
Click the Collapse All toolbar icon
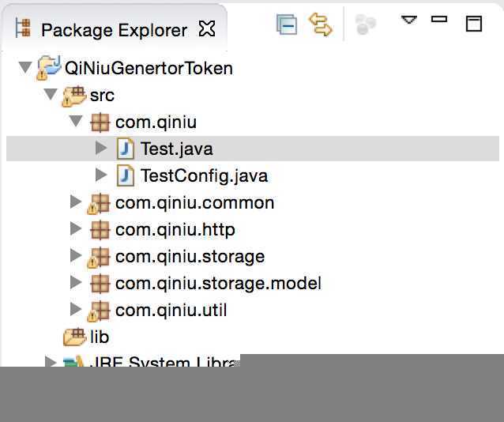coord(287,24)
